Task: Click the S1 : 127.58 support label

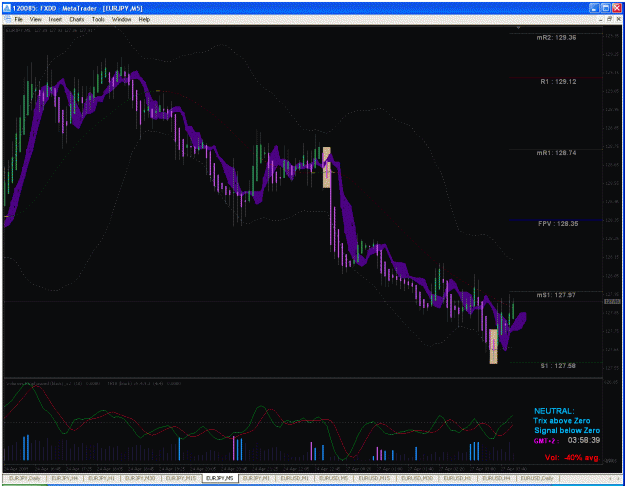Action: 558,366
